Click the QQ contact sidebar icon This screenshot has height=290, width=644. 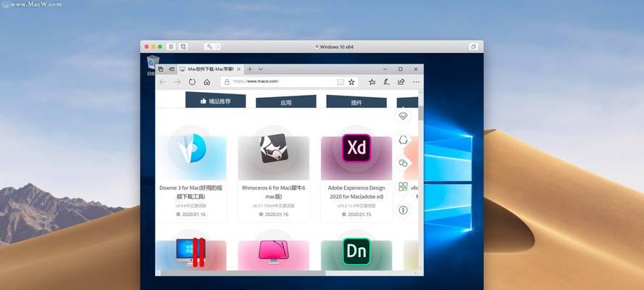click(x=403, y=140)
